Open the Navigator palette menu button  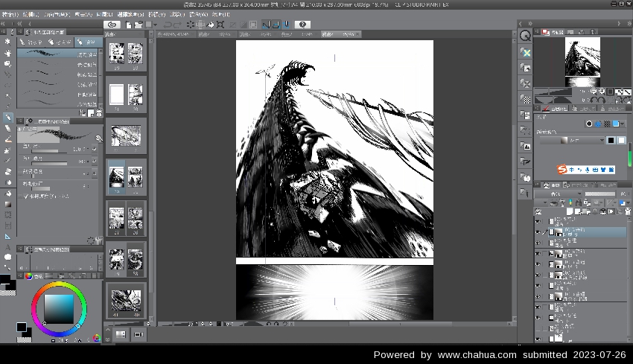pyautogui.click(x=538, y=31)
